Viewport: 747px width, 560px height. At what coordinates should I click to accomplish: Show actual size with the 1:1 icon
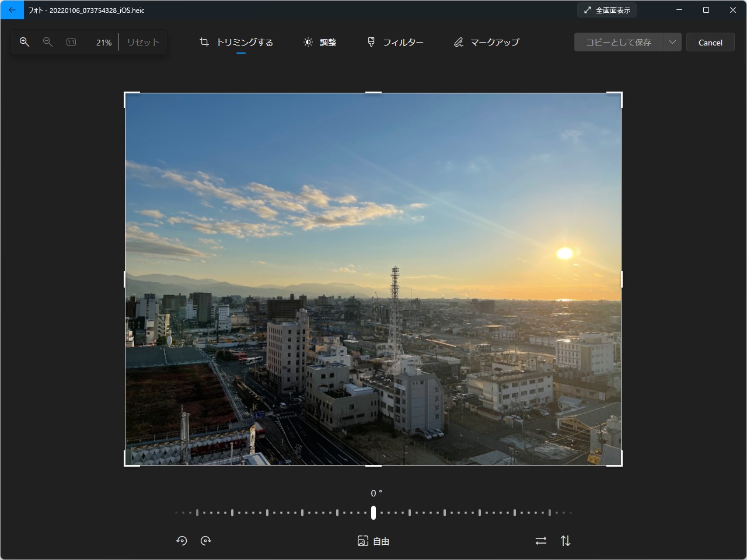coord(71,42)
